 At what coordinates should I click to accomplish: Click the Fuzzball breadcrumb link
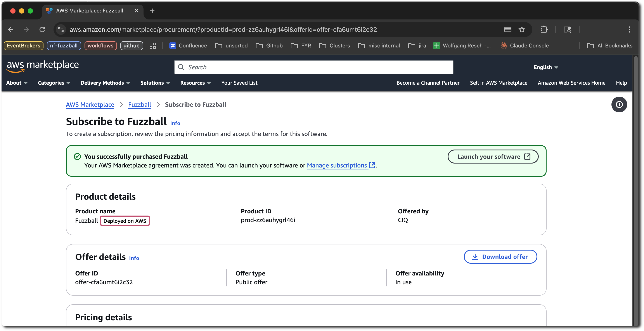point(140,105)
